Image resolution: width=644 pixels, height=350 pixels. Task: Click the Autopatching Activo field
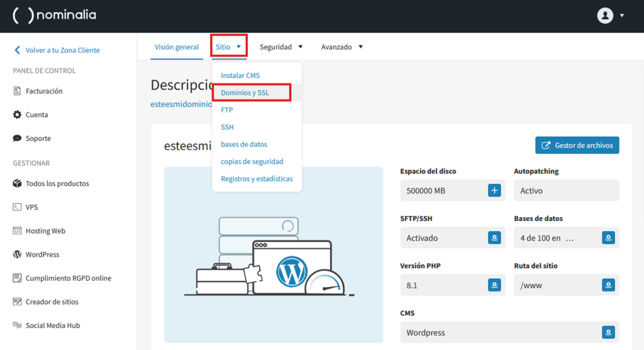tap(567, 191)
